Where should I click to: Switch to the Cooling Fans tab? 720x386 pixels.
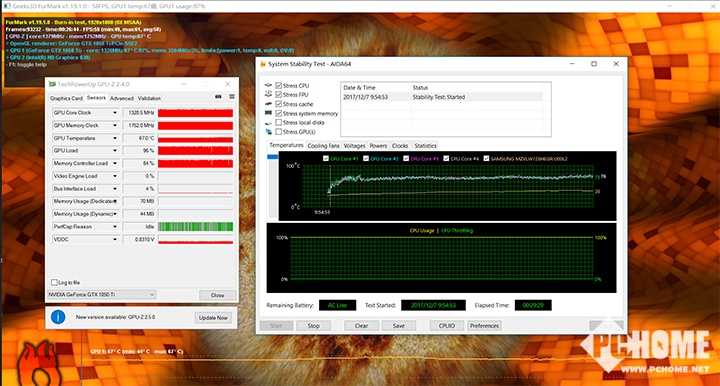(x=323, y=145)
